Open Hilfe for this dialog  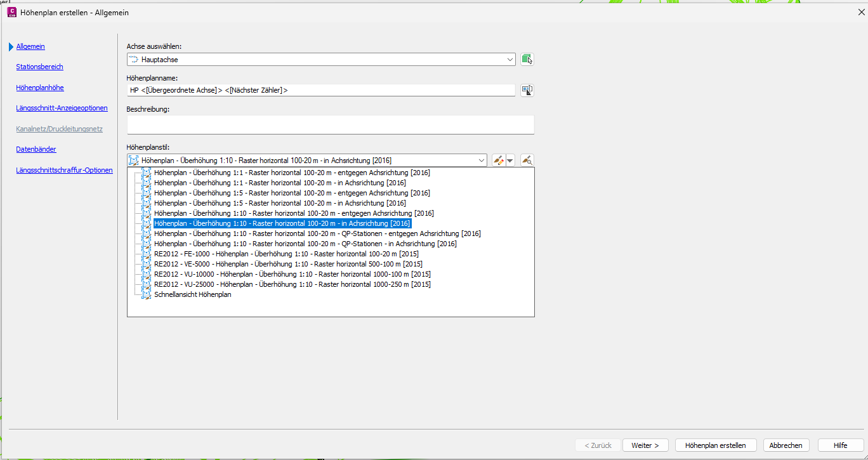[x=841, y=445]
